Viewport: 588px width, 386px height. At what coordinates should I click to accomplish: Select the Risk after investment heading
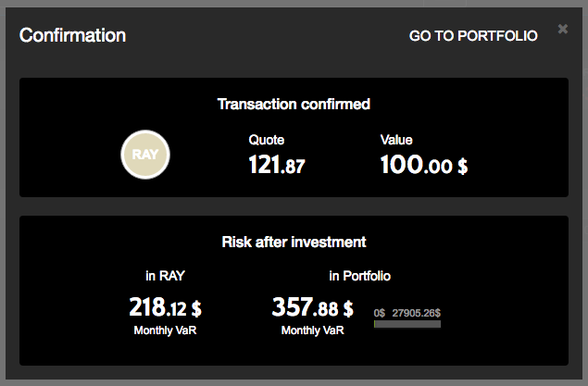tap(294, 243)
